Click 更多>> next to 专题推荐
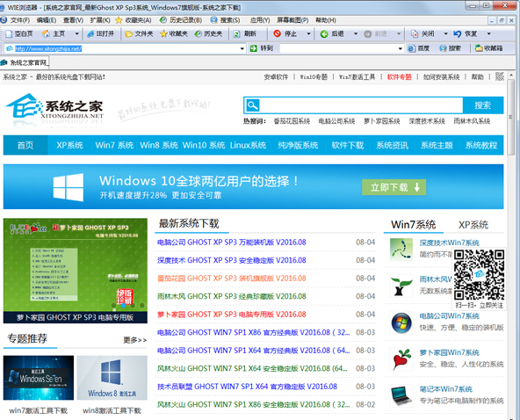520x420 pixels. (134, 340)
